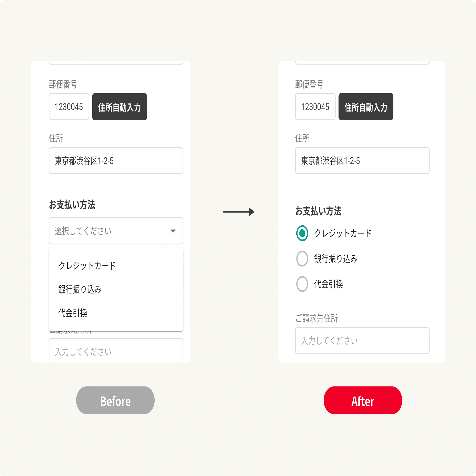Choose クレジットカード from the dropdown list

[116, 266]
